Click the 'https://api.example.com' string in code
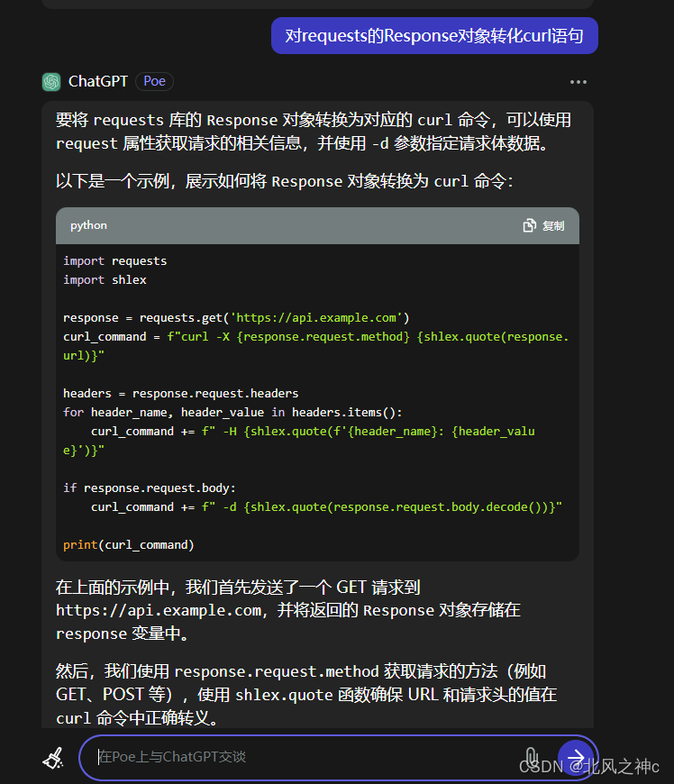The width and height of the screenshot is (674, 784). point(316,318)
